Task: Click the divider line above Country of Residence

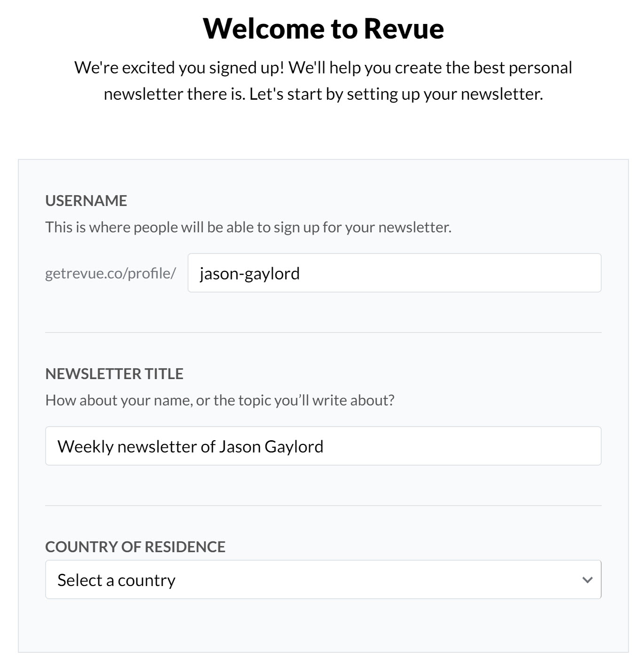Action: click(323, 506)
